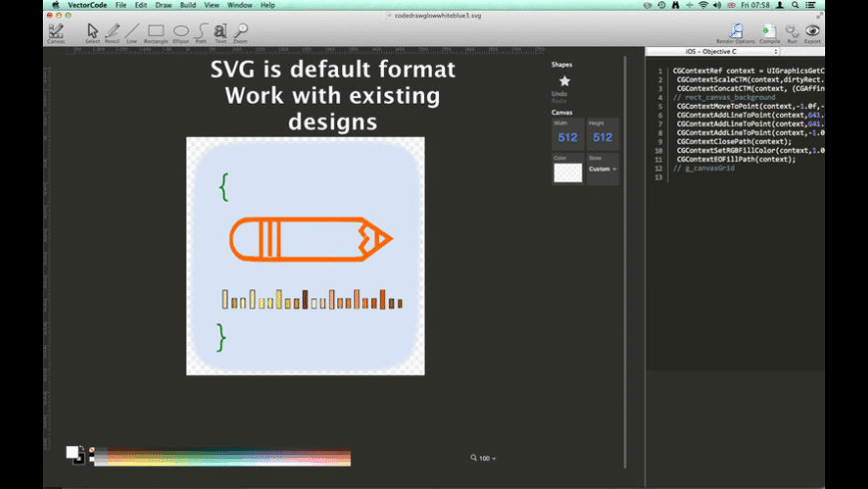868x489 pixels.
Task: Click comment // rect_canvas_background
Action: coord(724,97)
